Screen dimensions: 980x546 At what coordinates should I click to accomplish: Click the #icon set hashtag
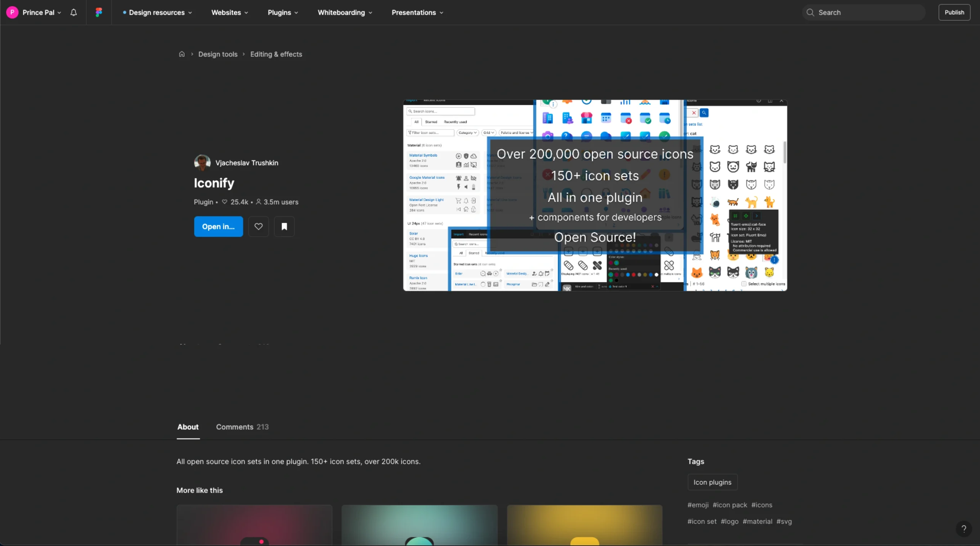[702, 522]
